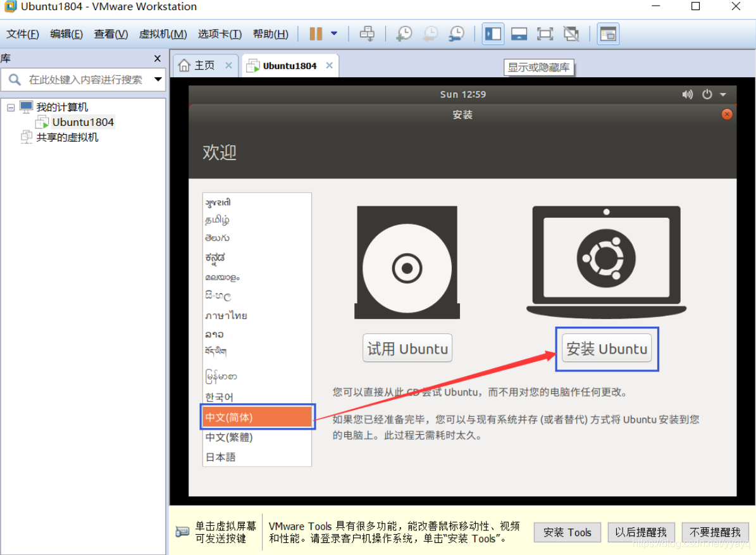Toggle the library sidebar view icon
The image size is (756, 555).
(493, 34)
